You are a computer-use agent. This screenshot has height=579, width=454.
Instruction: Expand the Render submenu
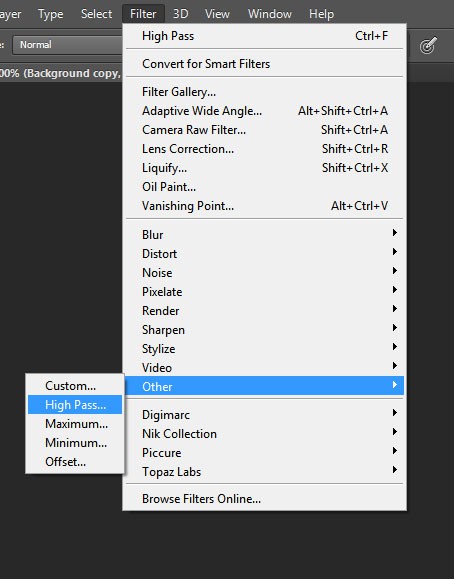coord(264,311)
